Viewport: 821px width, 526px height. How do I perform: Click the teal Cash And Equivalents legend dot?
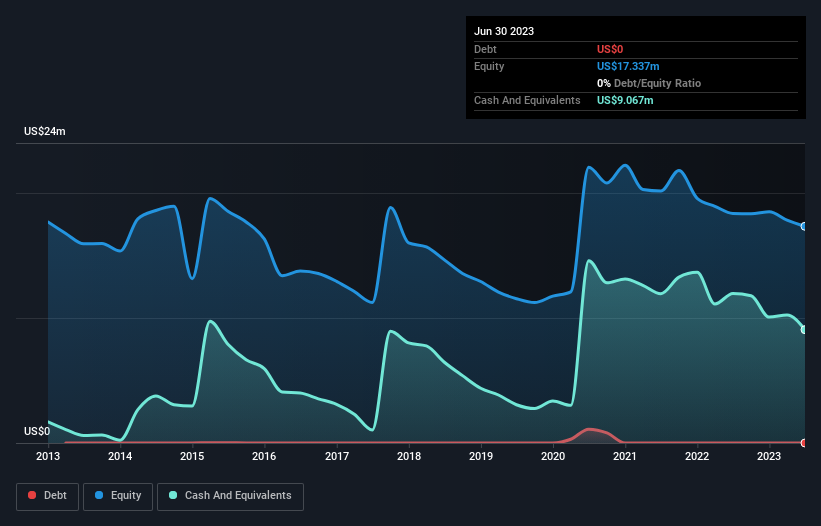tap(173, 495)
